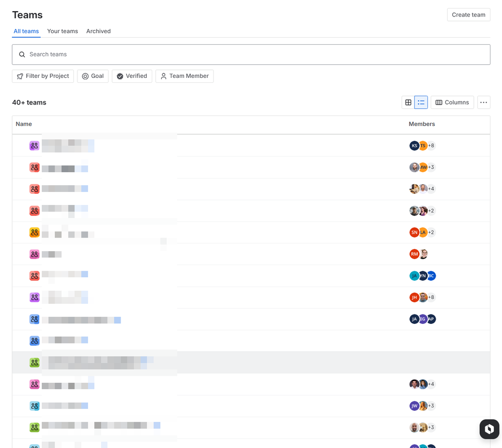Switch to the Your teams tab
Screen dimensions: 502x448
pyautogui.click(x=62, y=31)
